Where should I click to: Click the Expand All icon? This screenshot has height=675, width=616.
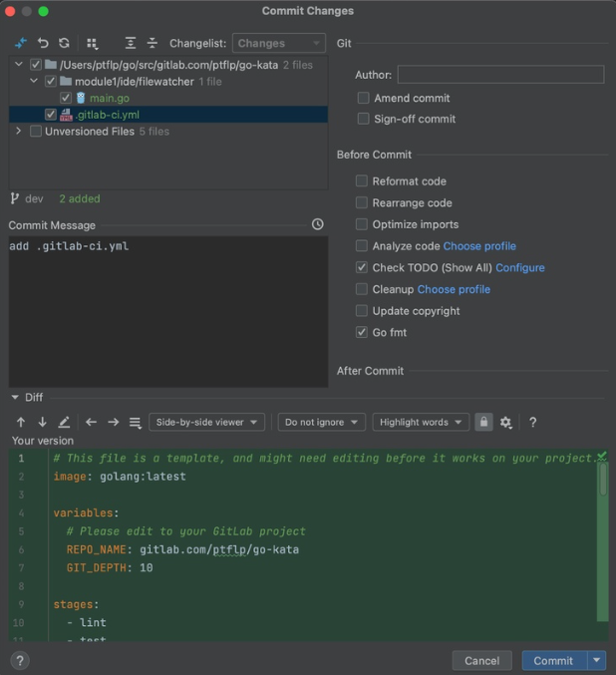tap(131, 44)
